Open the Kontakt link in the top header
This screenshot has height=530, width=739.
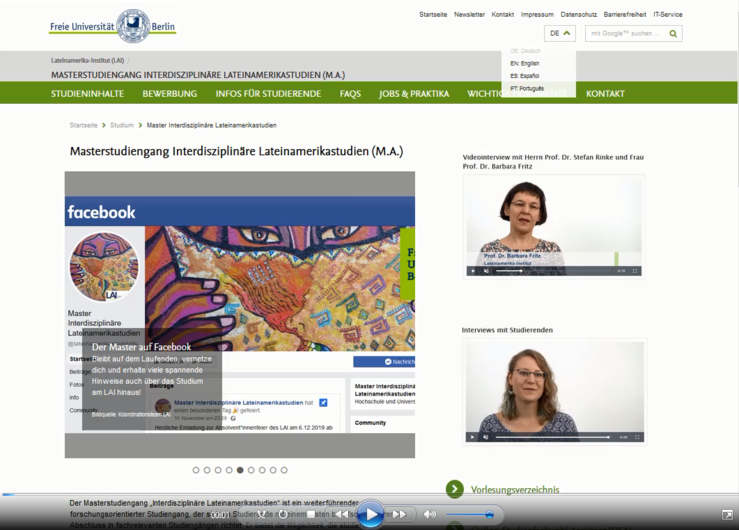click(x=502, y=15)
